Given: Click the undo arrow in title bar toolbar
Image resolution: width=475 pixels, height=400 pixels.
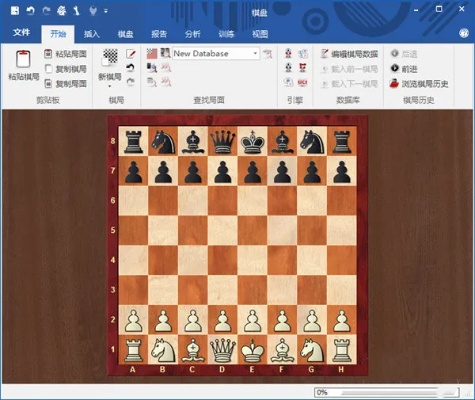Looking at the screenshot, I should click(x=31, y=11).
